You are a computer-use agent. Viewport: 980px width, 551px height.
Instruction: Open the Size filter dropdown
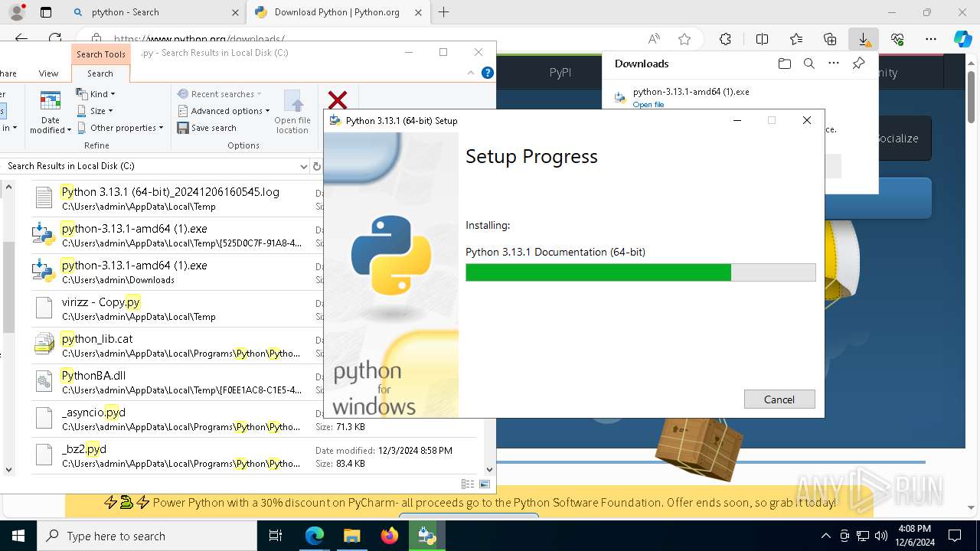[96, 111]
